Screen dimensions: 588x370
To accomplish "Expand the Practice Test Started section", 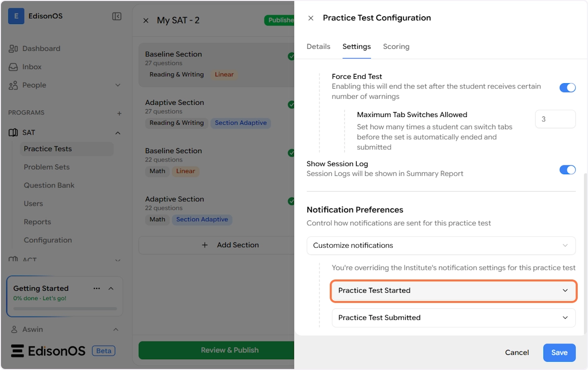I will (453, 291).
